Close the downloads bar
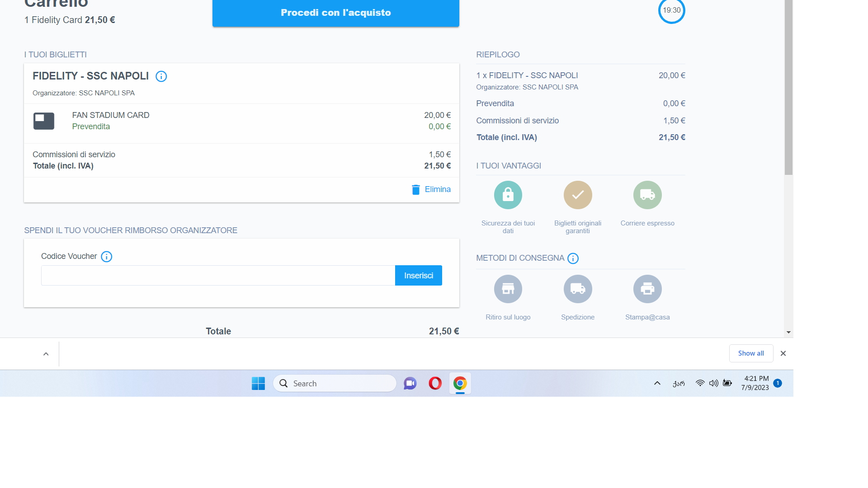 coord(783,353)
